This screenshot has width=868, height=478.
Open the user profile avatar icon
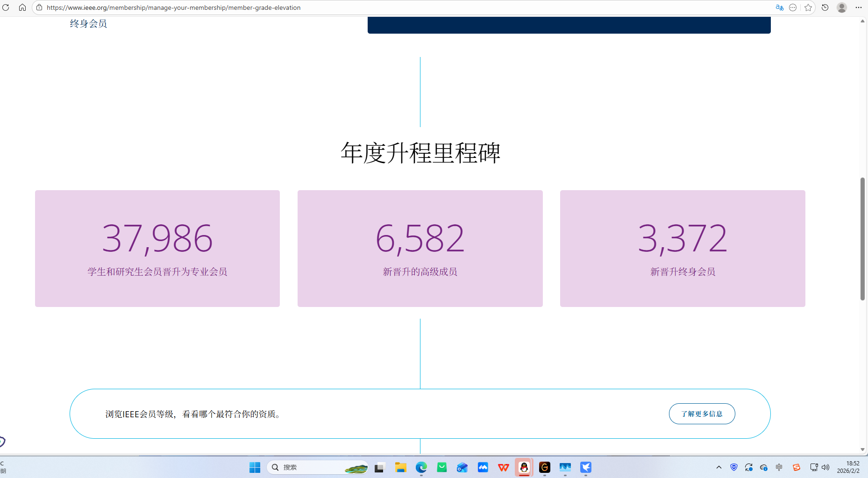coord(842,7)
